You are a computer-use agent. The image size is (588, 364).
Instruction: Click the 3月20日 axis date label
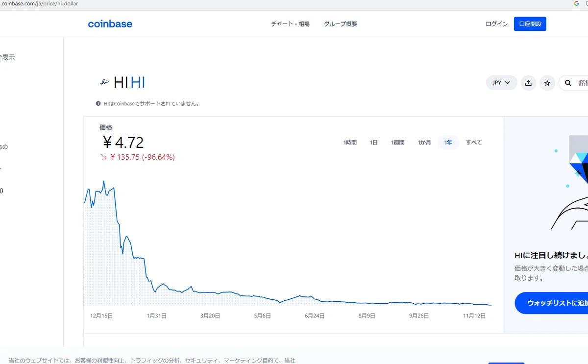210,316
